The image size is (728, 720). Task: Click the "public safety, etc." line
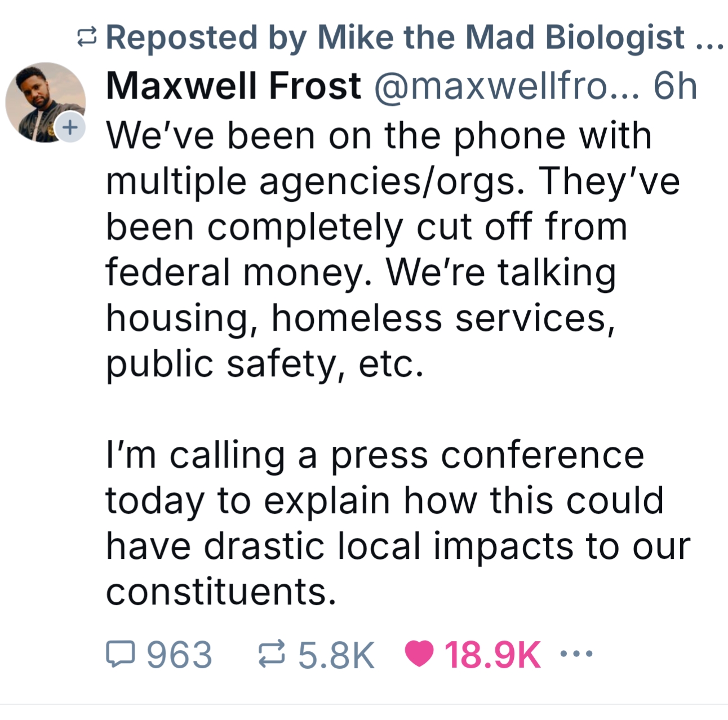click(x=264, y=363)
